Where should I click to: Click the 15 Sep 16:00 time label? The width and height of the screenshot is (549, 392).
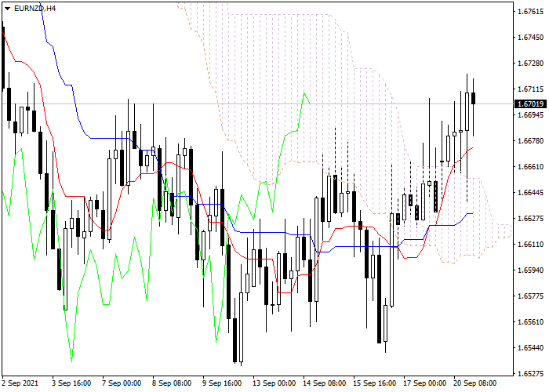pyautogui.click(x=375, y=383)
